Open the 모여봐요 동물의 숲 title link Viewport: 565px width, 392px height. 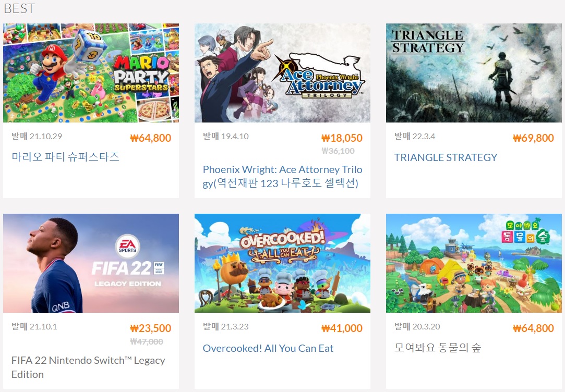click(x=437, y=348)
